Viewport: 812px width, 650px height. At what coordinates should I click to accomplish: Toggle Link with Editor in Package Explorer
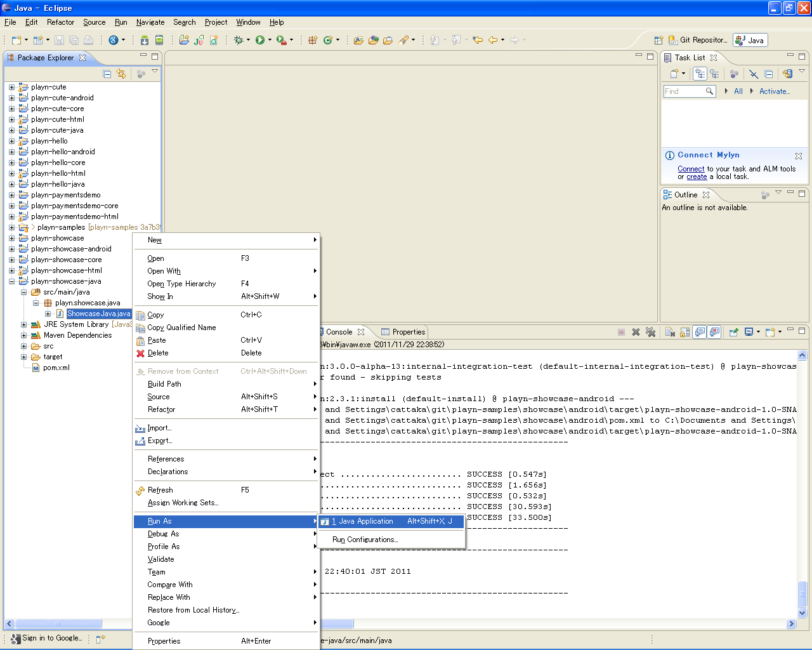(x=121, y=74)
